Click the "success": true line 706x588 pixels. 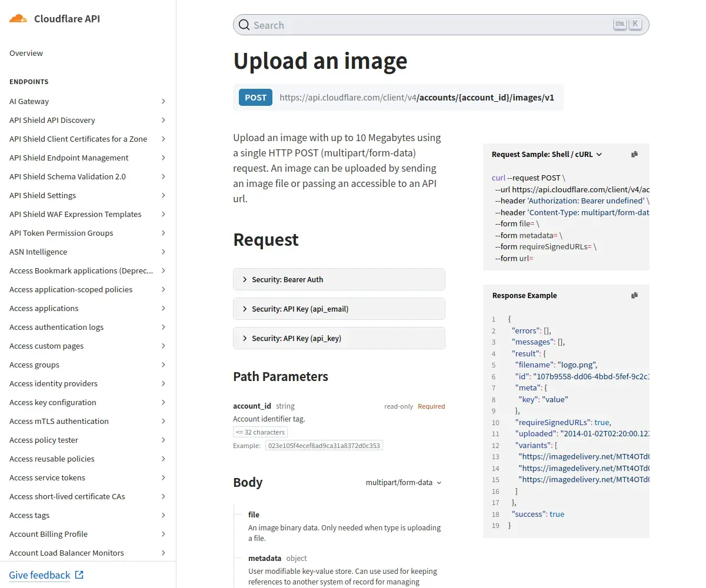tap(538, 514)
